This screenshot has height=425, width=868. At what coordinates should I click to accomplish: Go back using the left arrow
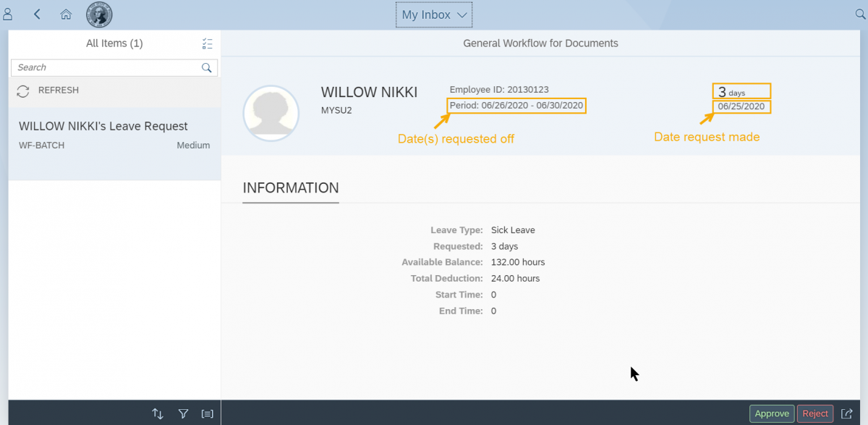38,14
